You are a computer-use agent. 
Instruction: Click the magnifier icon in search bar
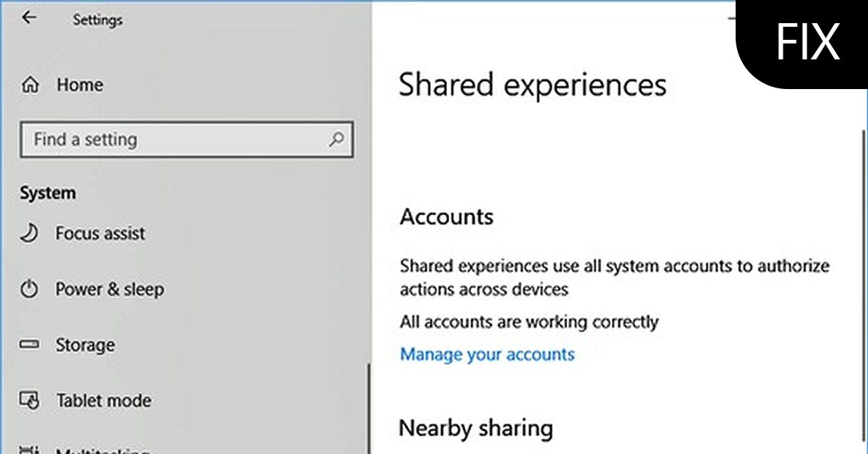coord(337,140)
